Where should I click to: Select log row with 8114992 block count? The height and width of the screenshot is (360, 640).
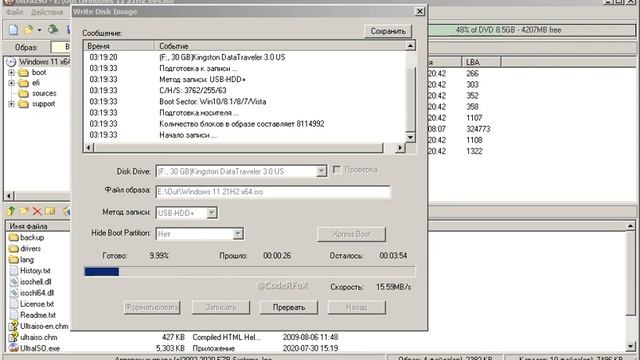(245, 124)
